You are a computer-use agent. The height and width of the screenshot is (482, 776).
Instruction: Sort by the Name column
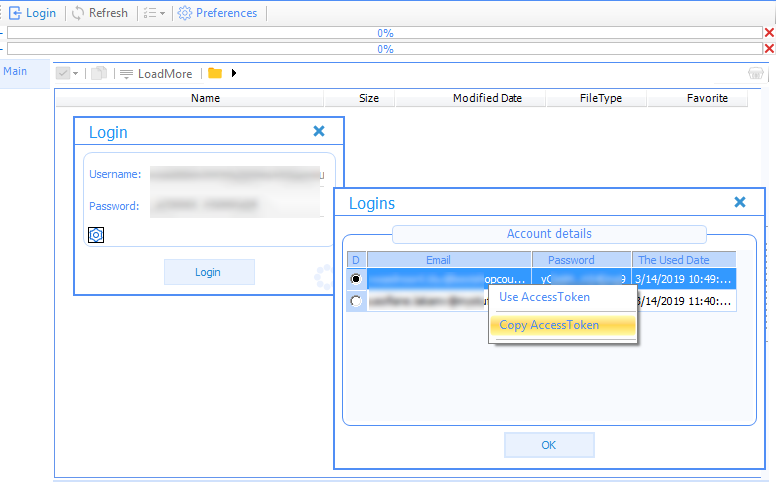tap(190, 98)
